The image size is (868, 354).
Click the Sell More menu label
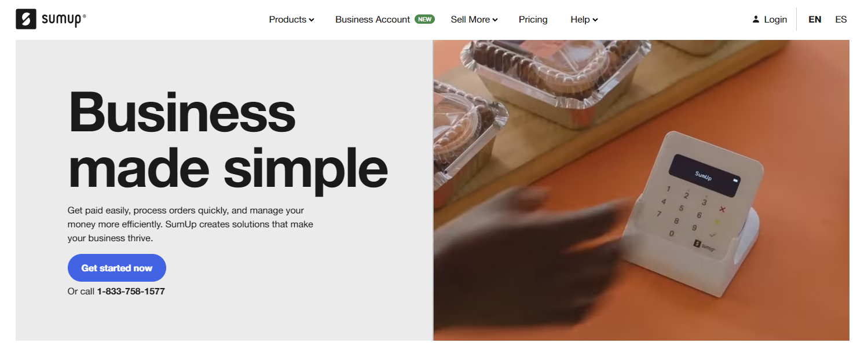click(x=471, y=20)
